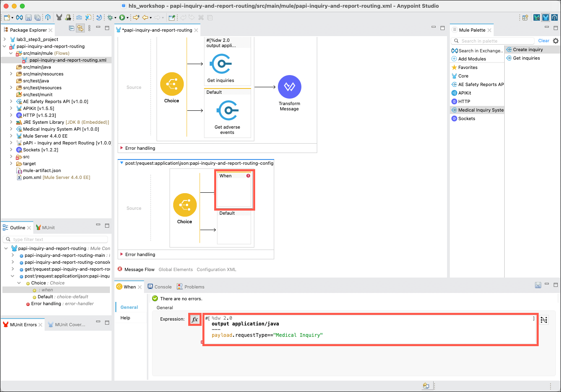
Task: Click the Save toolbar icon
Action: point(28,17)
